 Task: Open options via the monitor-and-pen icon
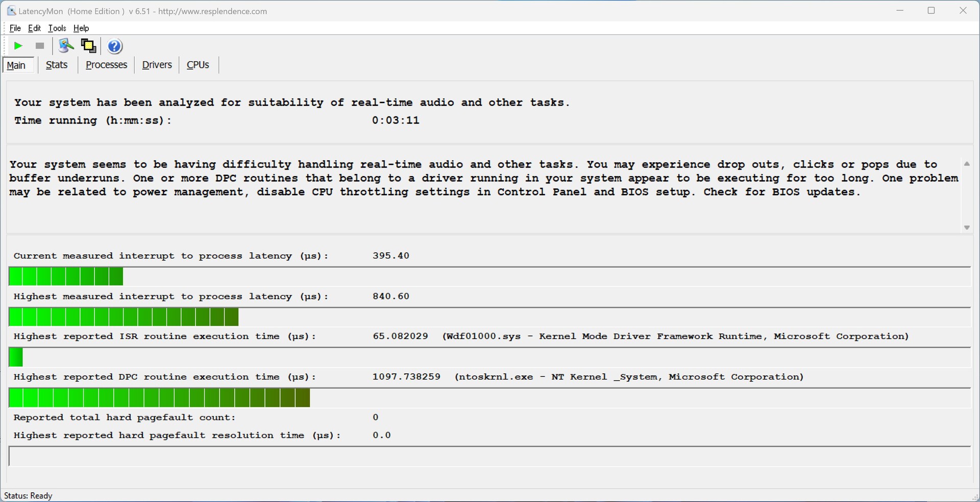(66, 46)
